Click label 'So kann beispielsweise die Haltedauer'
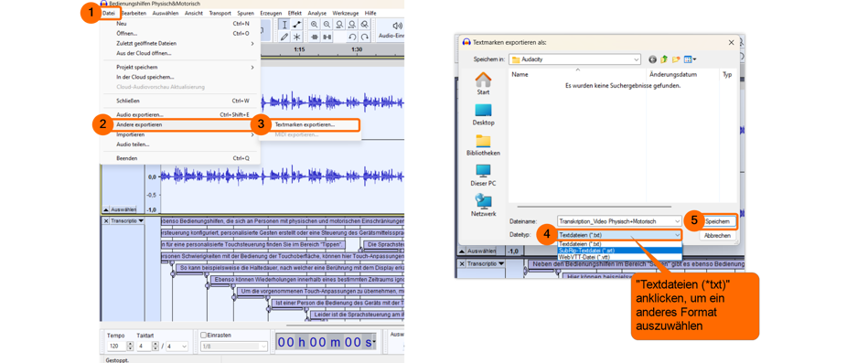Image resolution: width=868 pixels, height=363 pixels. coord(290,268)
